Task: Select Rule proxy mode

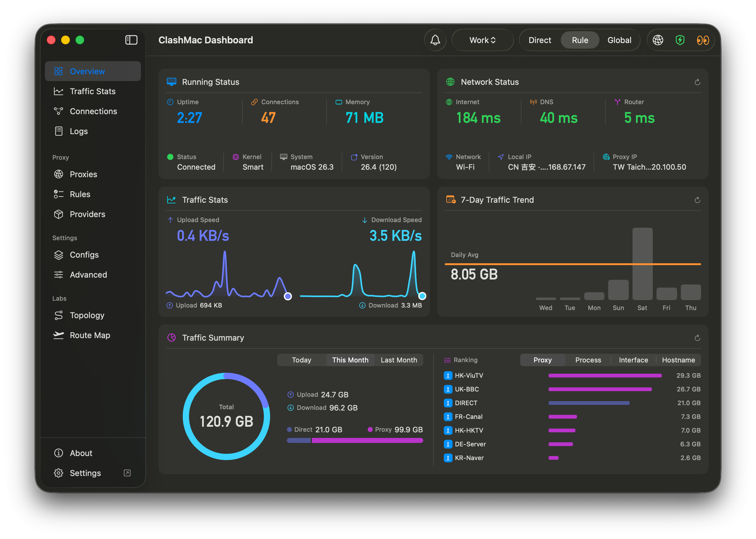Action: (x=580, y=40)
